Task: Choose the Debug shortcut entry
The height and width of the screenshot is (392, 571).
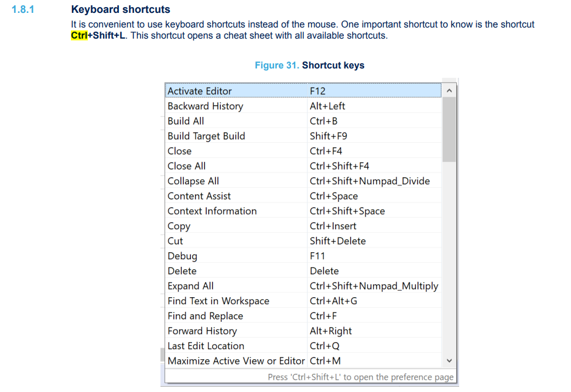Action: pos(182,256)
